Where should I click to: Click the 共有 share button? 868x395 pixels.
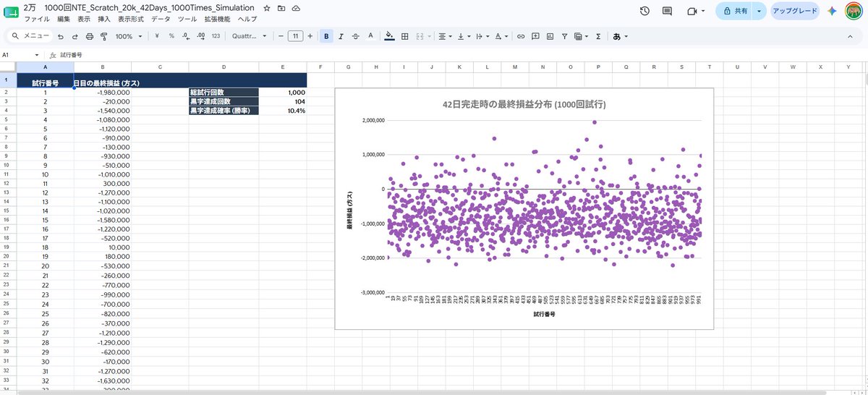[734, 12]
